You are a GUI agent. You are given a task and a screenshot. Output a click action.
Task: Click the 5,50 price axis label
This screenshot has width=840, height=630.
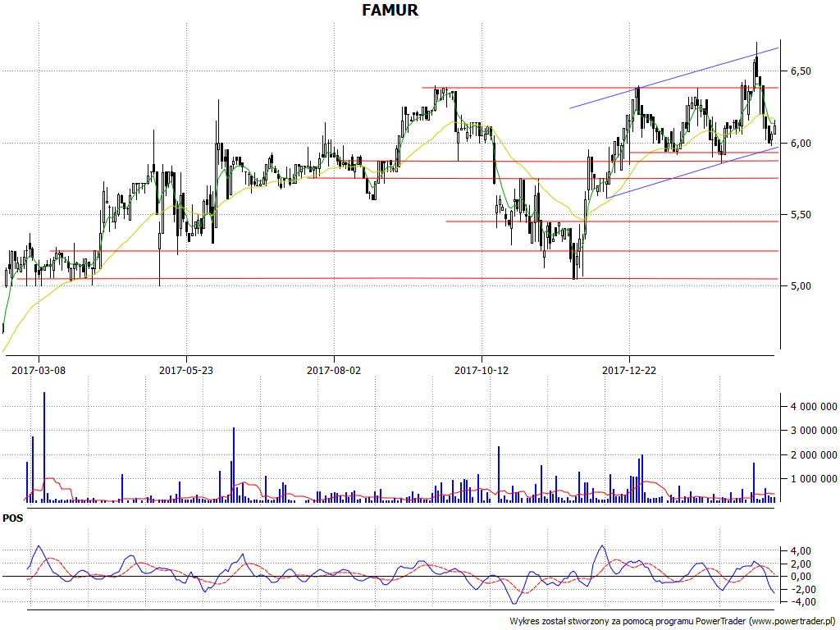(801, 215)
